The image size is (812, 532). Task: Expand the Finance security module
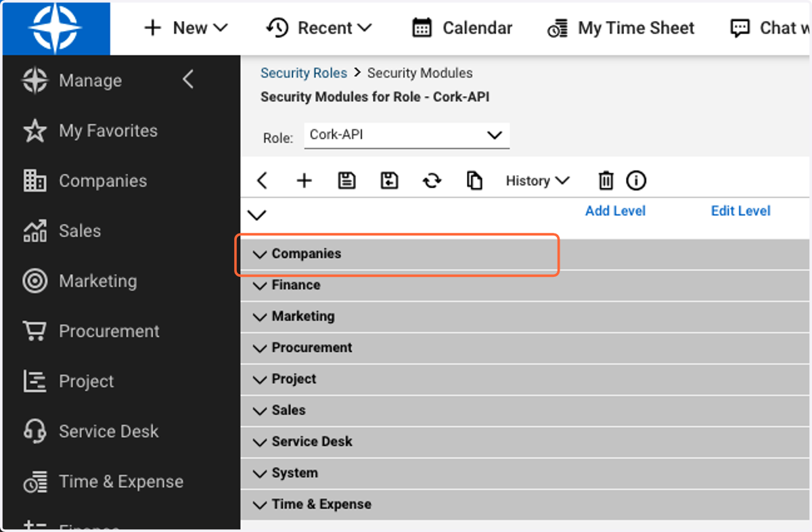[260, 286]
